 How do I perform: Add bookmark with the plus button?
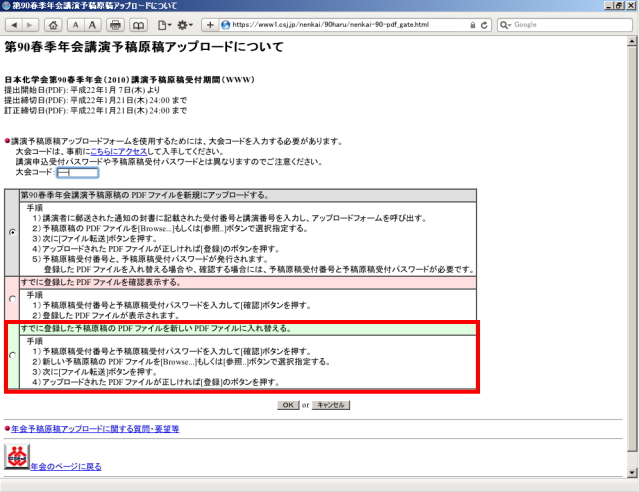coord(210,25)
